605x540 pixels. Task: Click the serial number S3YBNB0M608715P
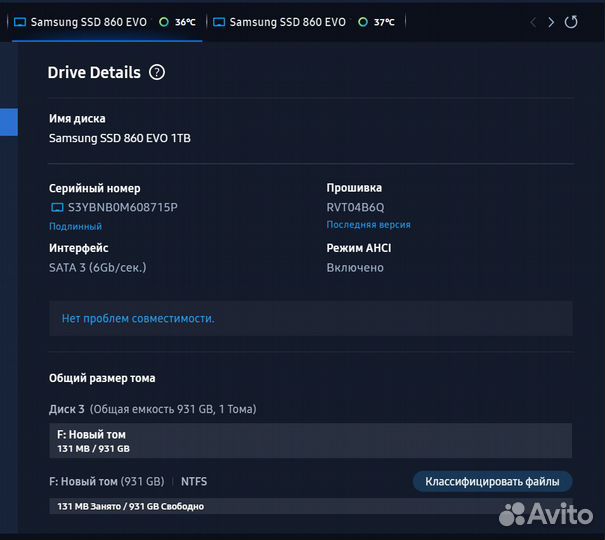click(x=123, y=208)
